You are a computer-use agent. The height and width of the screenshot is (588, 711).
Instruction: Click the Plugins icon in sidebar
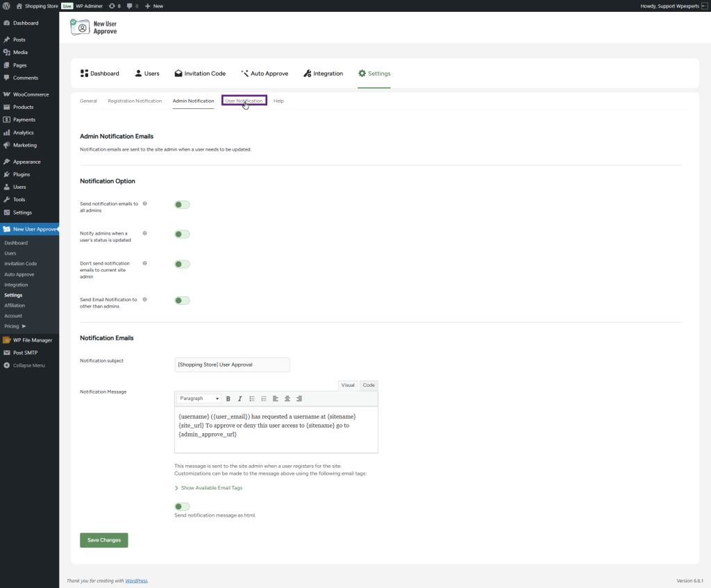(x=7, y=174)
